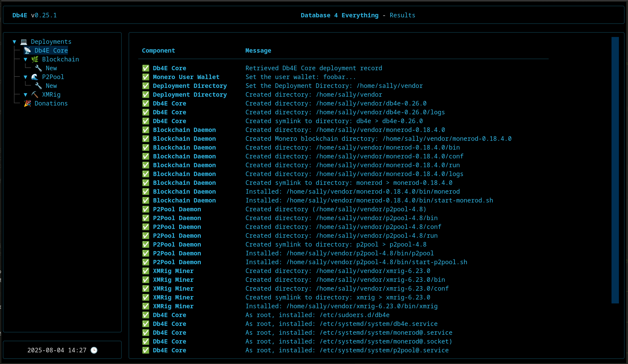628x364 pixels.
Task: Collapse the Blockchain tree node
Action: coord(26,59)
